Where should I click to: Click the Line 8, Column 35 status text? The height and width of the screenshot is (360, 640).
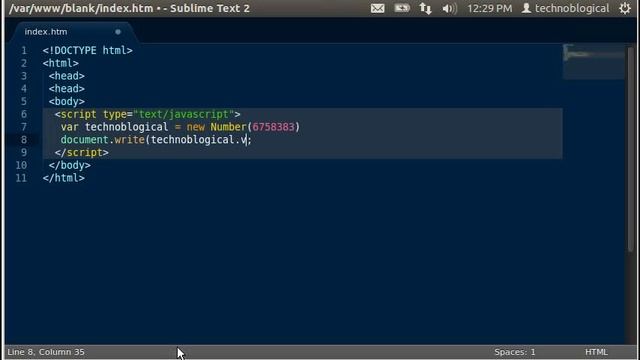tap(46, 352)
